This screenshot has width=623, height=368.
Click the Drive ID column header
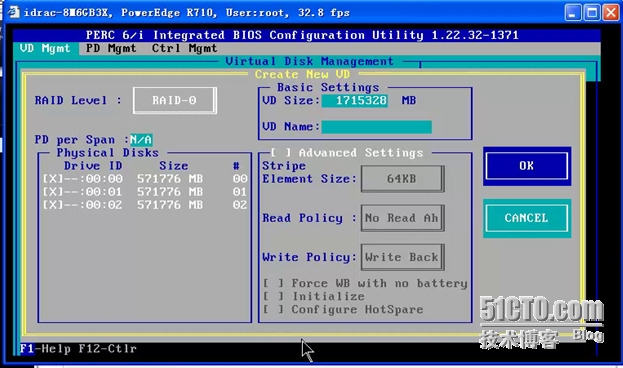point(93,166)
